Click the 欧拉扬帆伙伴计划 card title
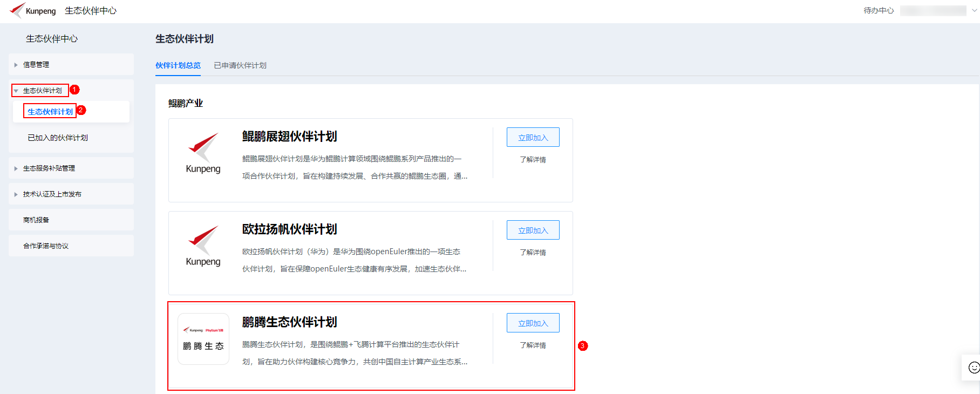This screenshot has width=980, height=394. click(x=290, y=229)
